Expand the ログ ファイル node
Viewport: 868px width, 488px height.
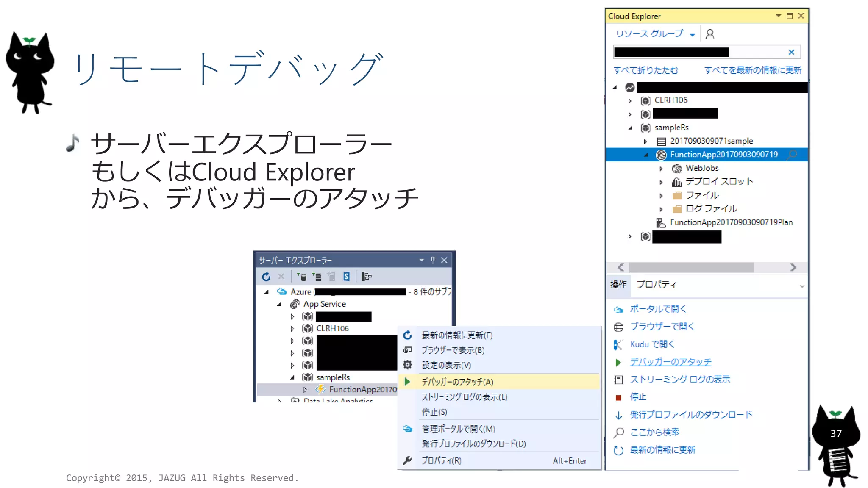(x=661, y=209)
